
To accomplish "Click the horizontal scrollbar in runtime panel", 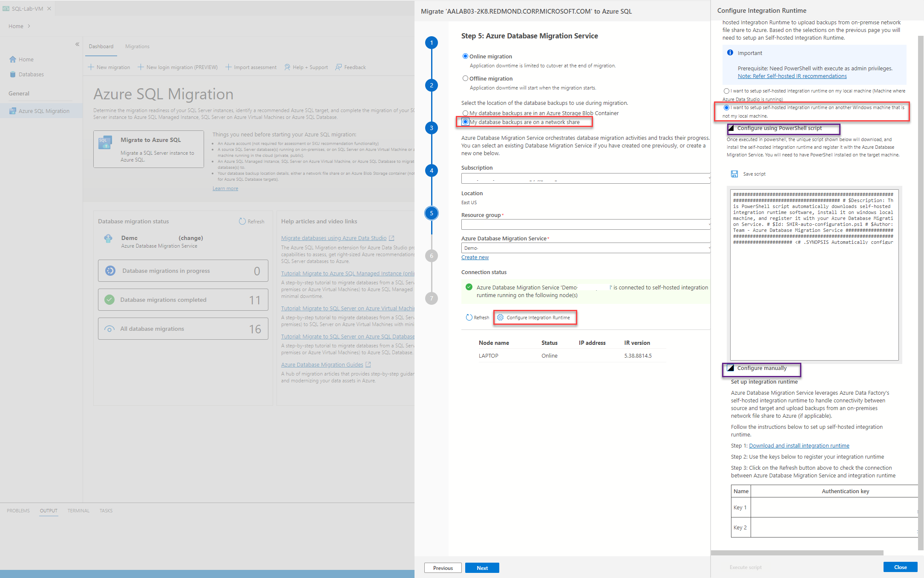I will 797,553.
